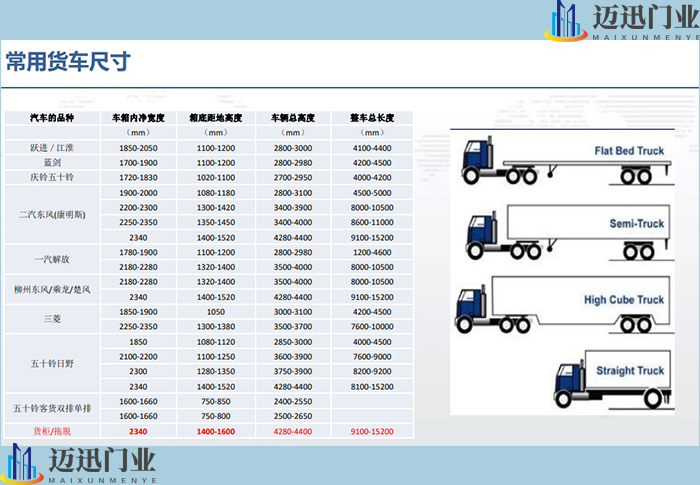700x485 pixels.
Task: Click the High Cube Truck illustration
Action: (x=563, y=305)
